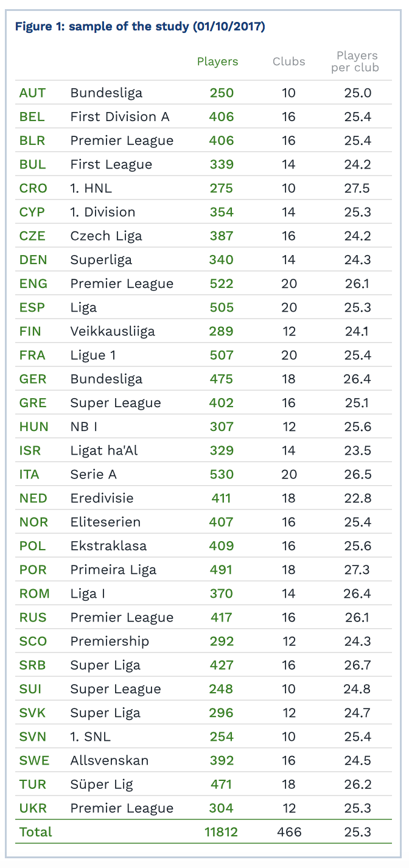Click the Eredivisie league name

click(102, 498)
